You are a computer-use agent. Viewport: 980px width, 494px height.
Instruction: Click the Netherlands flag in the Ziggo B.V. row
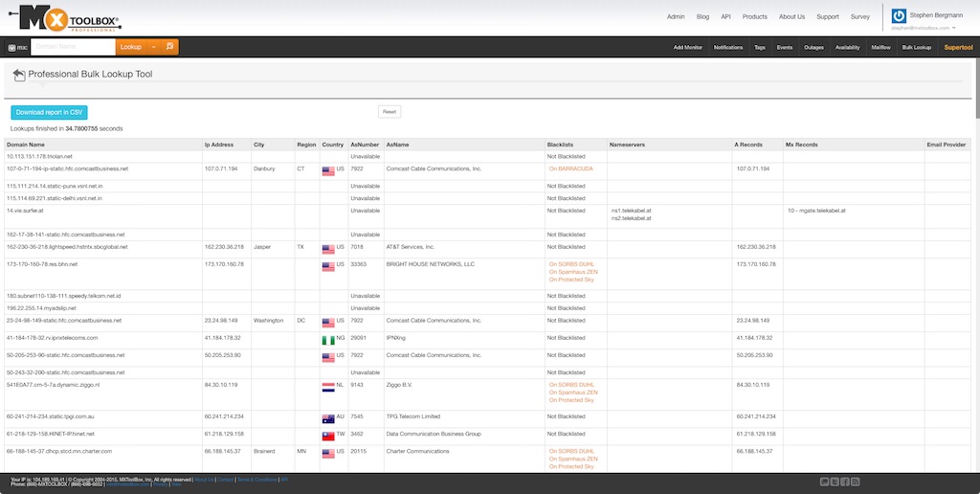(x=328, y=388)
